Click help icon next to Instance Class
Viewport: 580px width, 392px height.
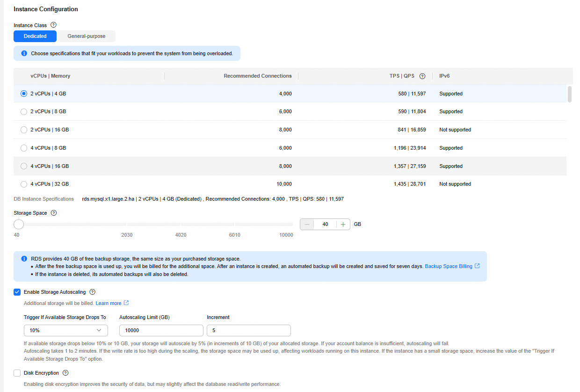pos(53,25)
